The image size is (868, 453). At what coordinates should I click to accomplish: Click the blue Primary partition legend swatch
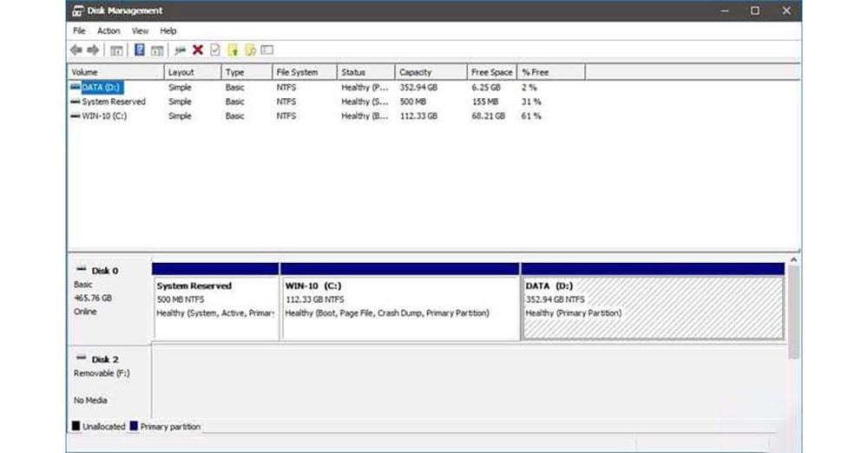(133, 427)
